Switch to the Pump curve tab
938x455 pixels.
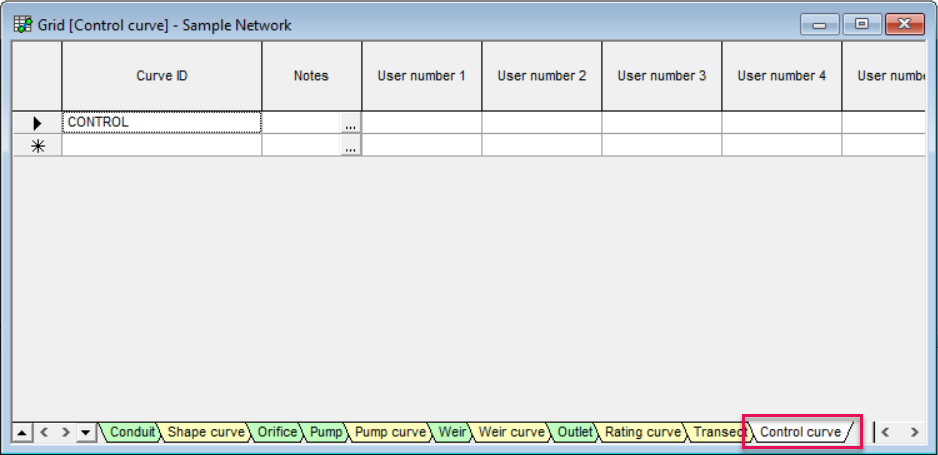point(390,432)
